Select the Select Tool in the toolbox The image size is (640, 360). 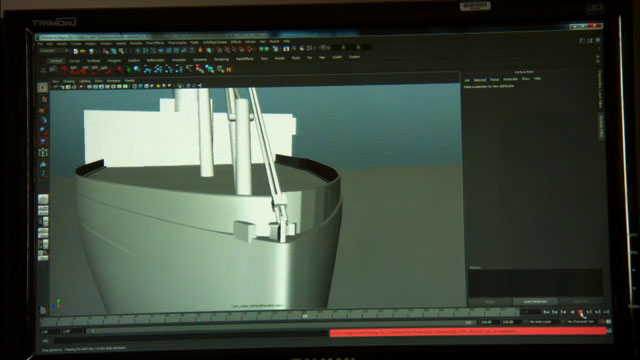tap(42, 88)
